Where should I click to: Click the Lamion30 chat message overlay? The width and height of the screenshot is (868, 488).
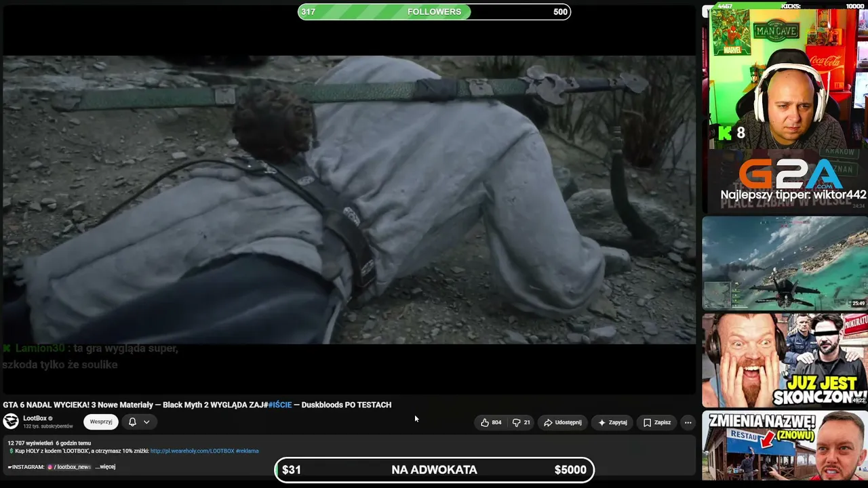(x=90, y=357)
